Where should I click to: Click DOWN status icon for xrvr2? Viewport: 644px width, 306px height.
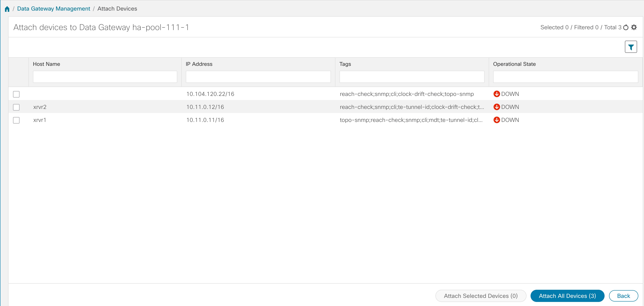click(x=496, y=107)
